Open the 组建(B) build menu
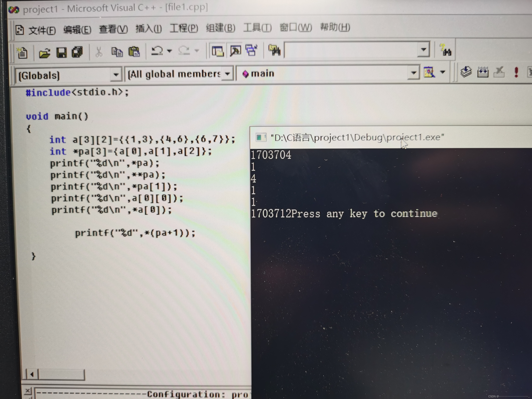 pyautogui.click(x=220, y=28)
